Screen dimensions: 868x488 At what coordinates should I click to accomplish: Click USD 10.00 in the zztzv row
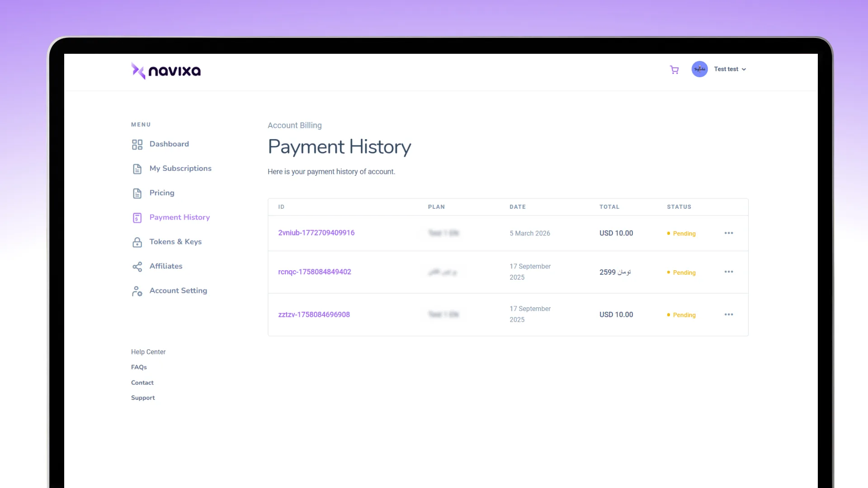[616, 314]
